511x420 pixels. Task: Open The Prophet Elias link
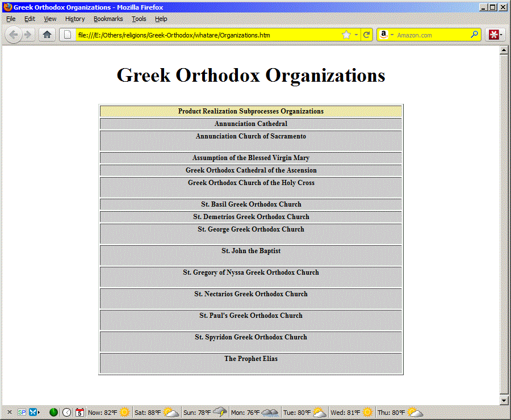(251, 359)
